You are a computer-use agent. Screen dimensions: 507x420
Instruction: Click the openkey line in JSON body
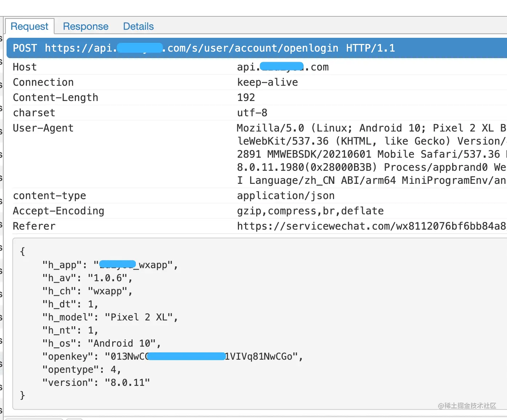172,357
